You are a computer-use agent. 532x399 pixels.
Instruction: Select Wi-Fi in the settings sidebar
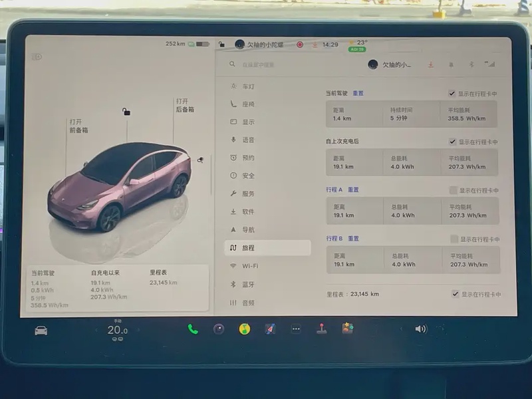(250, 266)
